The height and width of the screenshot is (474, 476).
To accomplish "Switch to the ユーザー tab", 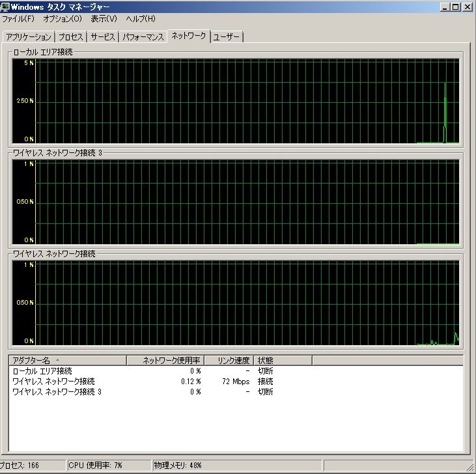I will tap(226, 37).
